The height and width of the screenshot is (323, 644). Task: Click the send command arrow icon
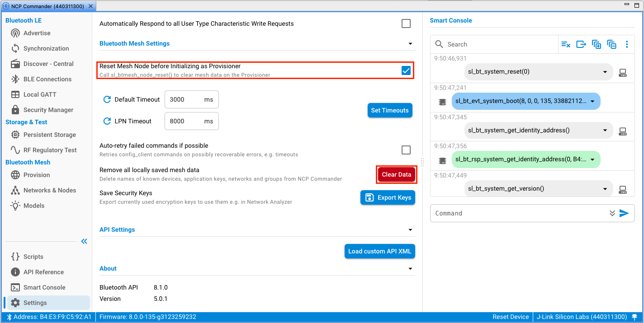[624, 213]
